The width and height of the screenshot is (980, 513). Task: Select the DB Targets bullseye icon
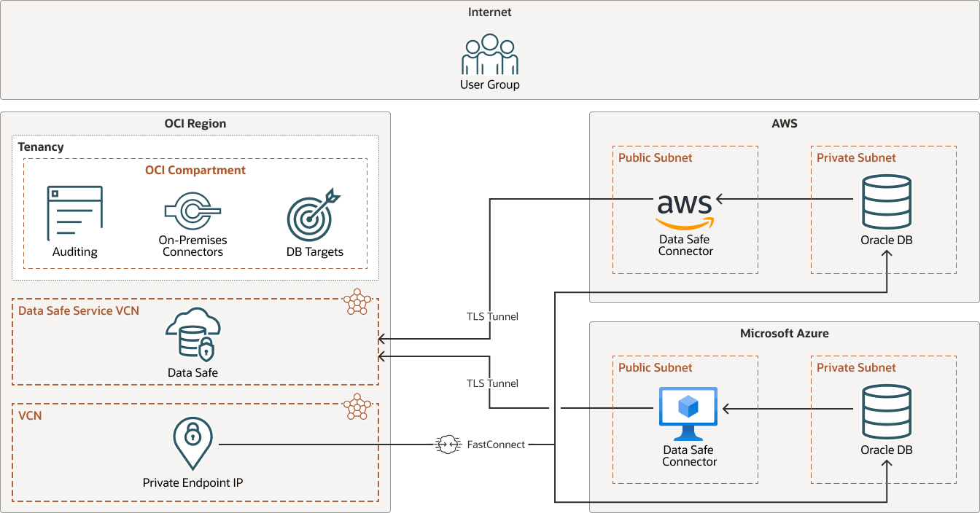click(x=314, y=216)
